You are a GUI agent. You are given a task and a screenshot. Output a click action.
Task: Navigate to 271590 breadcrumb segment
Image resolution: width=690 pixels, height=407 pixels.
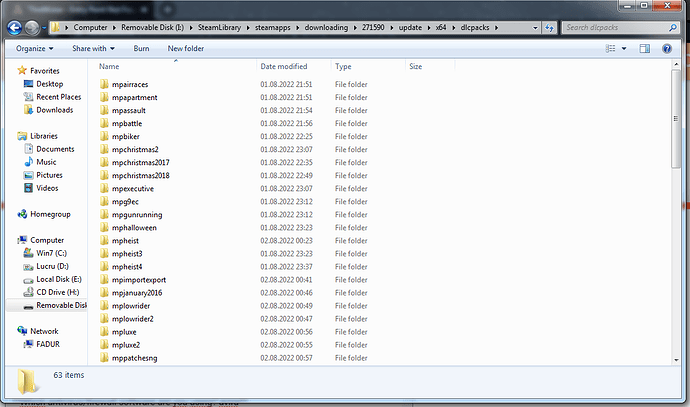pyautogui.click(x=373, y=27)
